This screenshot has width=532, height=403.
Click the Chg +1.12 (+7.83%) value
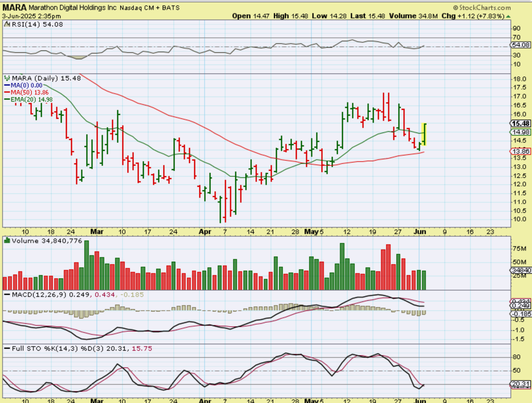(473, 16)
